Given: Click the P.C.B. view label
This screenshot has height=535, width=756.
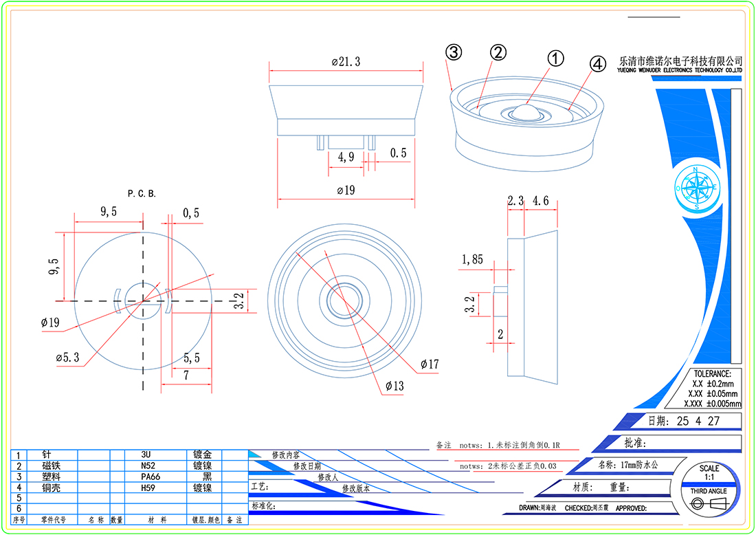Looking at the screenshot, I should click(142, 194).
